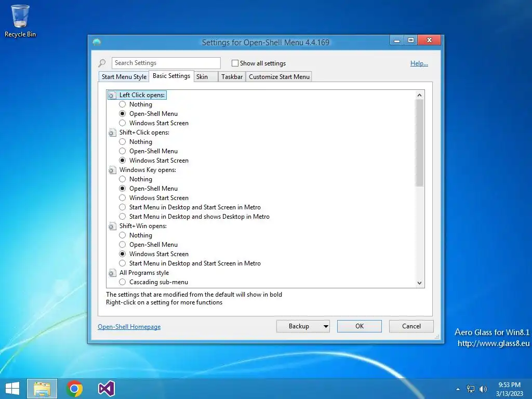Open the Windows Start button
Screen dimensions: 532x399
pyautogui.click(x=12, y=389)
